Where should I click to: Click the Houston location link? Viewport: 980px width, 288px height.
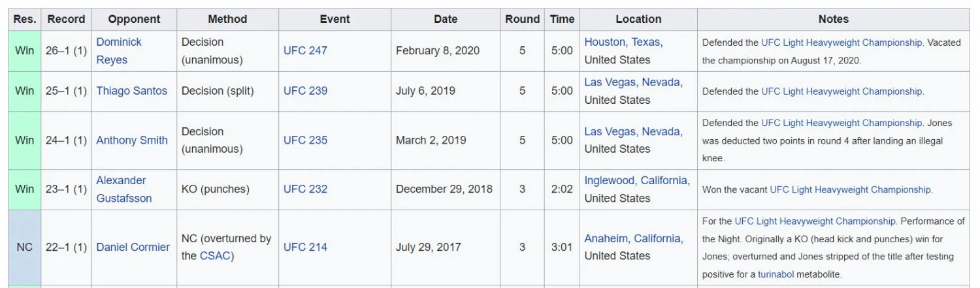604,42
